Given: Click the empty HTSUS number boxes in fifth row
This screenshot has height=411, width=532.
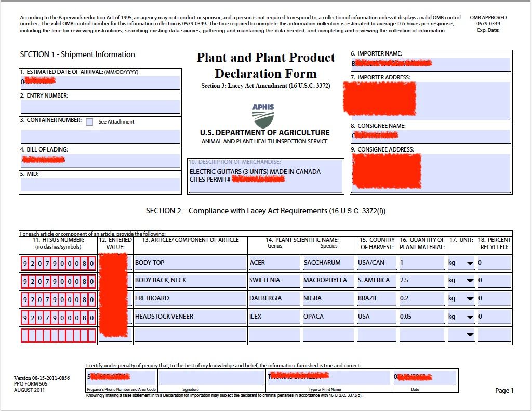Looking at the screenshot, I should pyautogui.click(x=58, y=336).
